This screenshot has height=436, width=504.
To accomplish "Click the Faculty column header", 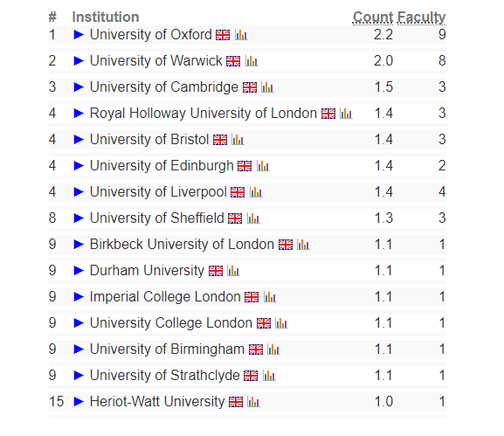I will click(x=421, y=17).
